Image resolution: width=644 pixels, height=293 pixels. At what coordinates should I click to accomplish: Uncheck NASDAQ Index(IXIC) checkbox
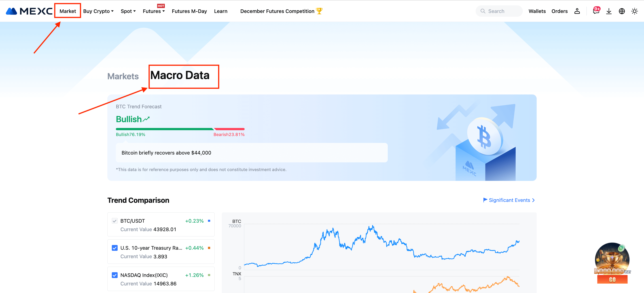[114, 275]
